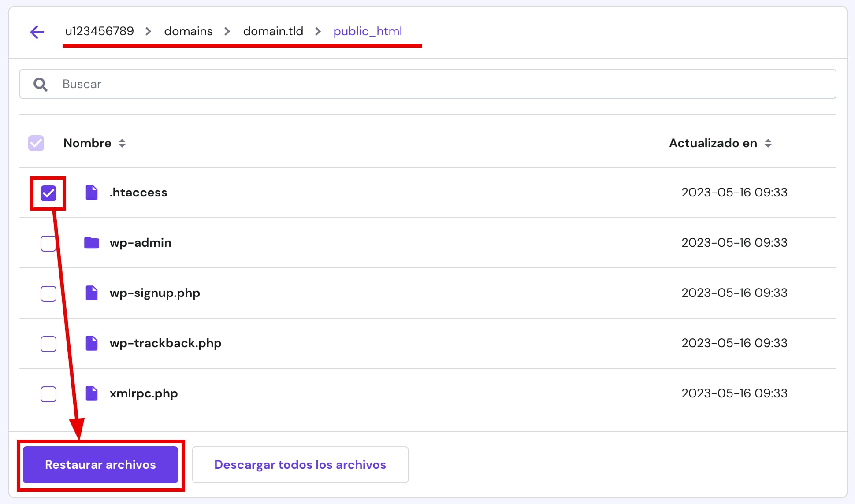The height and width of the screenshot is (504, 855).
Task: Focus the Buscar search field
Action: tap(441, 84)
